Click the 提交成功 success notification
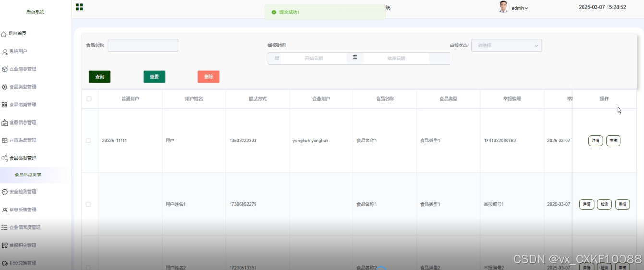Screen dimensions: 644x270 (325, 12)
